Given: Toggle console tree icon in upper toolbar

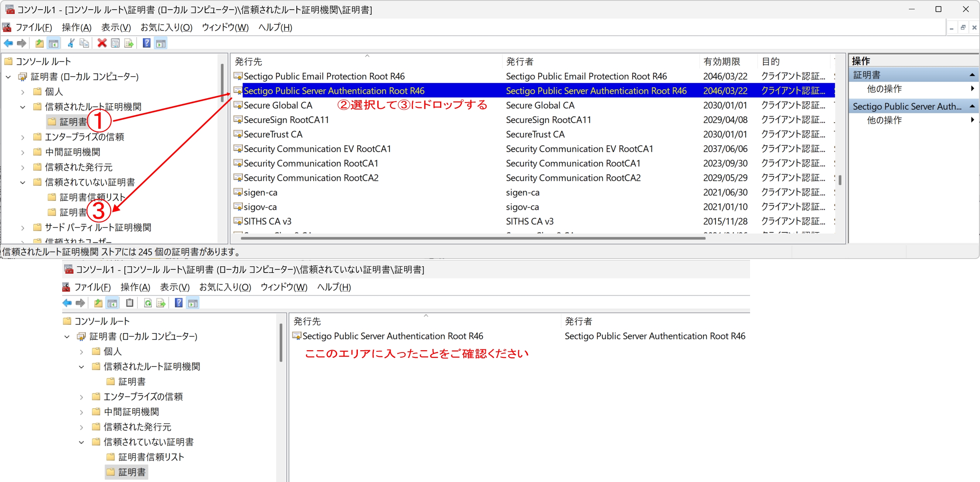Looking at the screenshot, I should click(54, 43).
